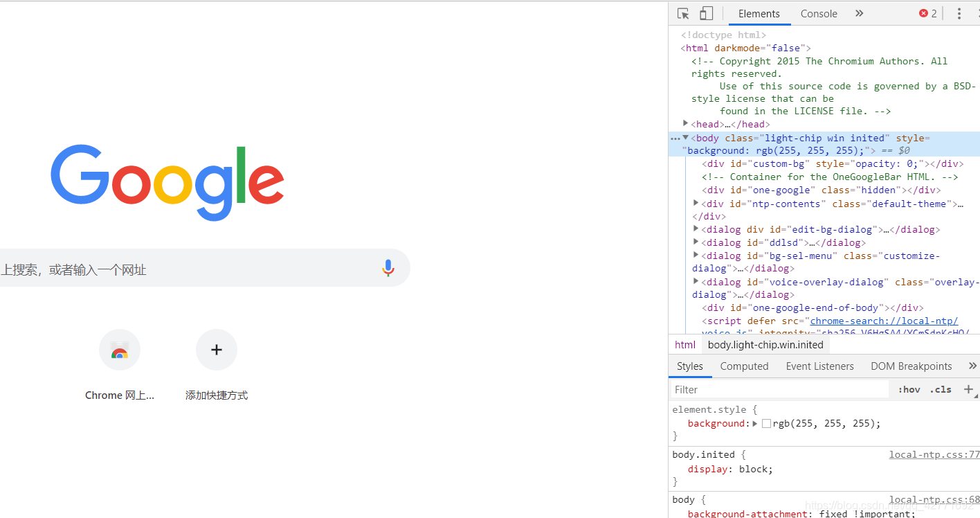Expand the edit-bg-dialog dialog node

pos(696,229)
